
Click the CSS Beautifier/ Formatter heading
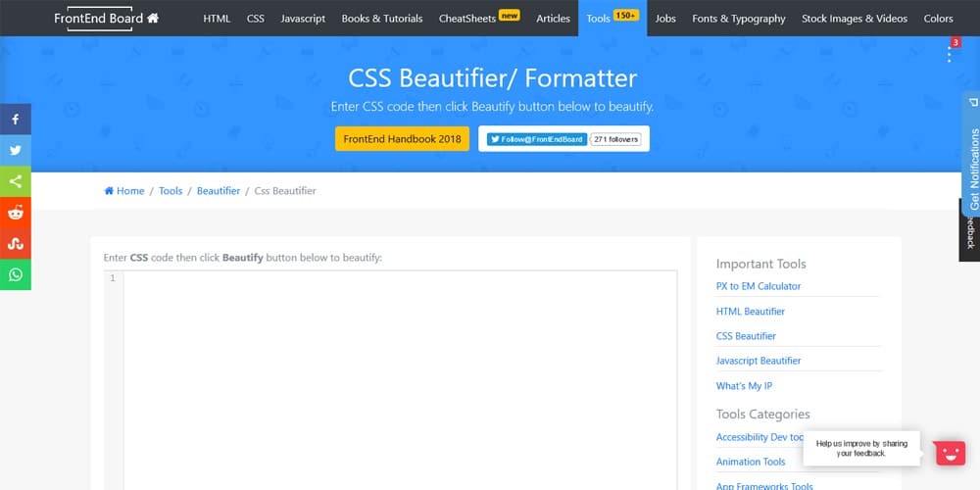[x=493, y=78]
